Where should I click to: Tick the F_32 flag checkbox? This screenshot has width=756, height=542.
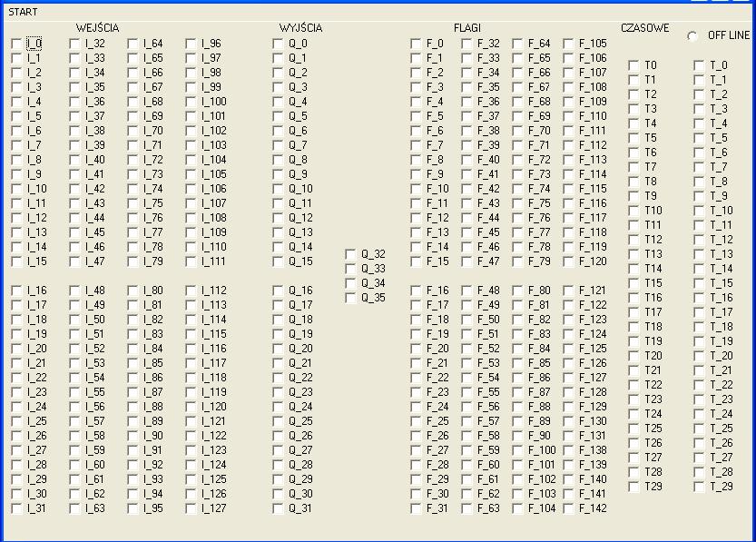(466, 44)
